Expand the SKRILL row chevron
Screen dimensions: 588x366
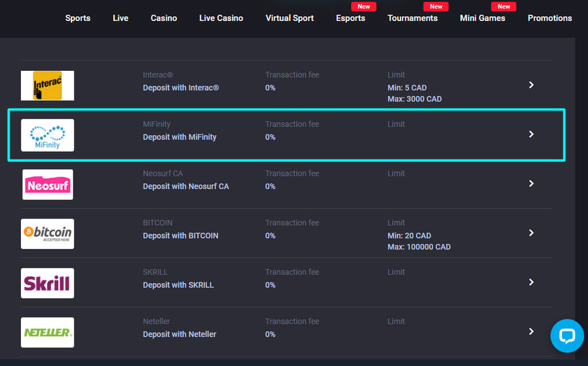(531, 282)
